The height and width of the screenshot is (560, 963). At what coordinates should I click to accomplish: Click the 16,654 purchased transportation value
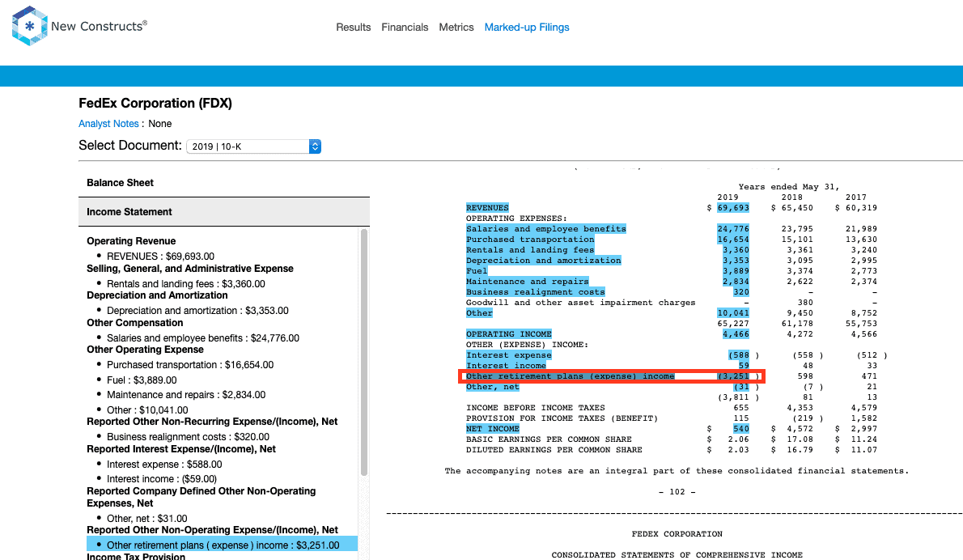pos(732,240)
